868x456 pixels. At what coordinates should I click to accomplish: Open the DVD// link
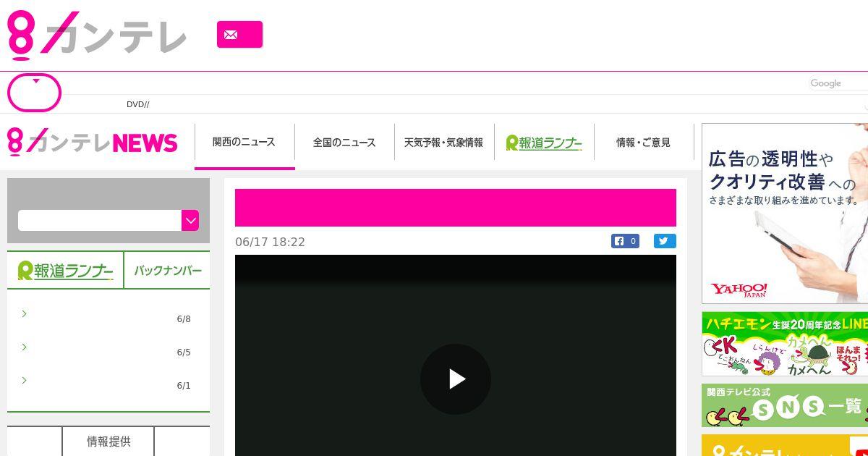(x=137, y=104)
